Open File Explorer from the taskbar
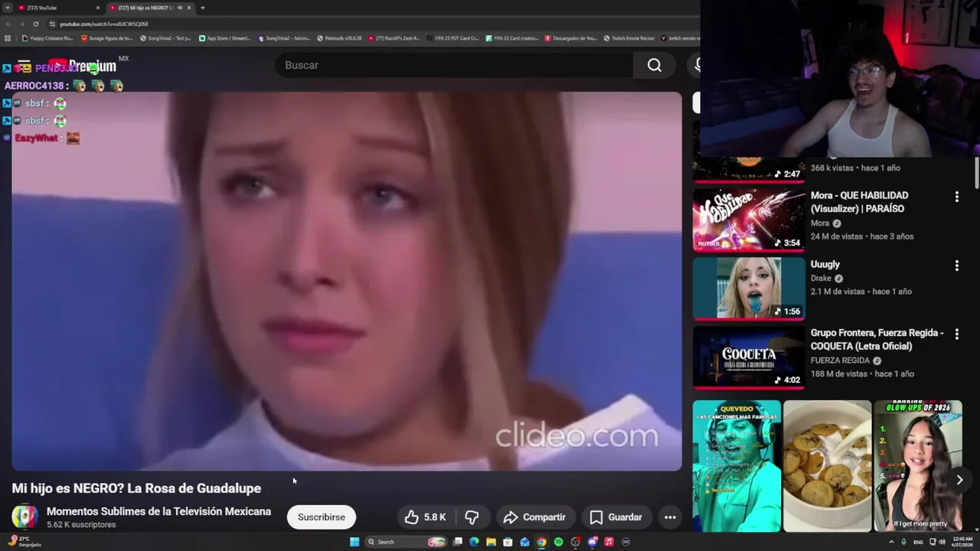 click(491, 542)
